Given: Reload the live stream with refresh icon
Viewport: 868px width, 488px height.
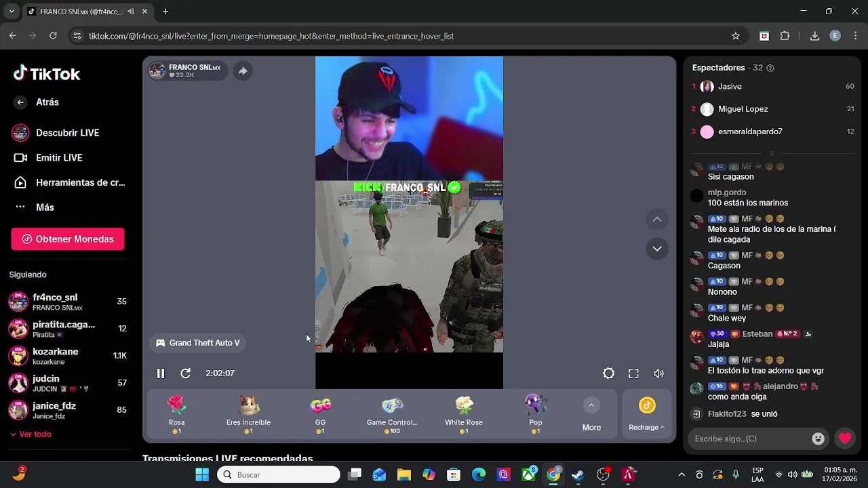Looking at the screenshot, I should tap(185, 373).
